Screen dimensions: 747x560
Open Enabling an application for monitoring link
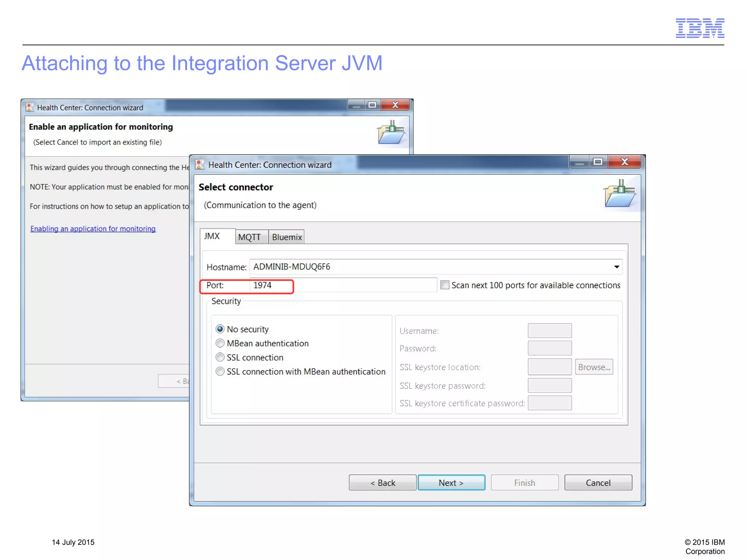pyautogui.click(x=93, y=229)
